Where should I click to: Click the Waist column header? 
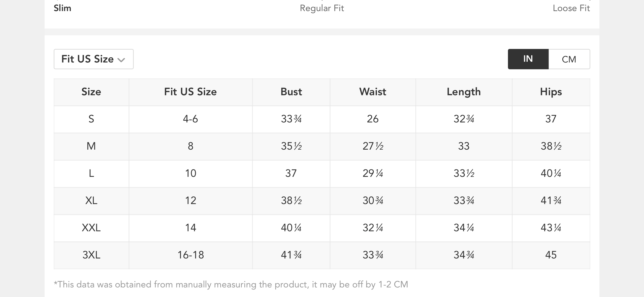pyautogui.click(x=373, y=92)
